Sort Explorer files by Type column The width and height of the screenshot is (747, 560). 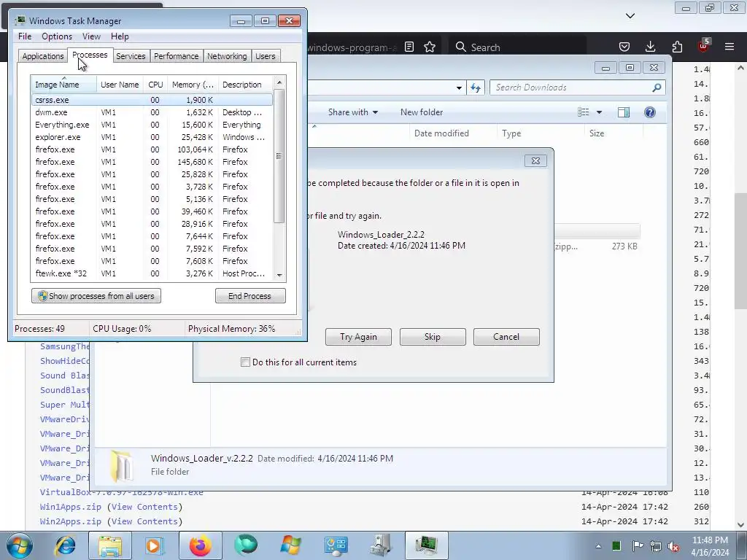click(x=541, y=133)
